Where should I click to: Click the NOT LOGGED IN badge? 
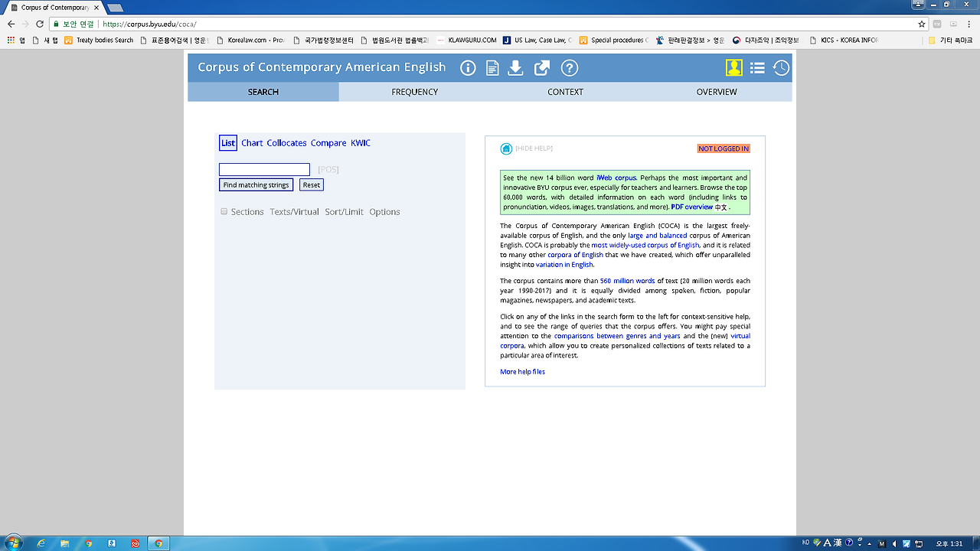pos(724,148)
